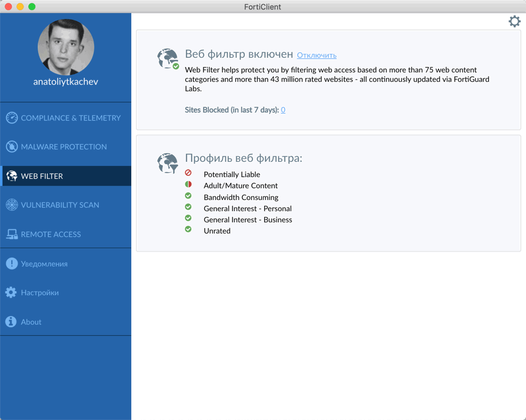This screenshot has width=526, height=420.
Task: Click the half red-green icon for Adult/Mature Content
Action: [188, 184]
